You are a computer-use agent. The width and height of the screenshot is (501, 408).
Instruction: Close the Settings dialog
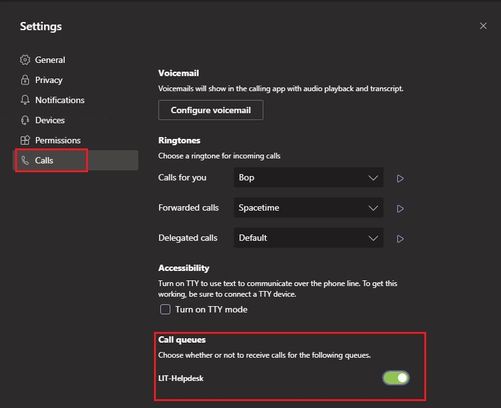coord(483,26)
